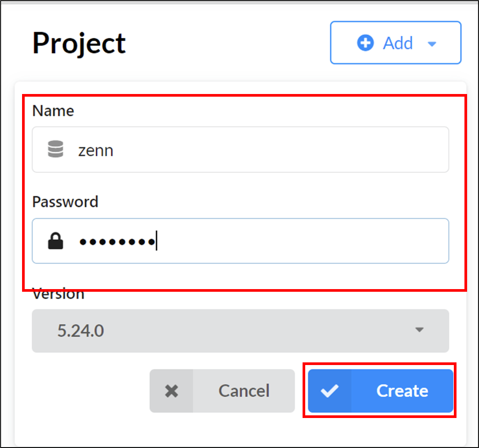Click the zenn text in Name field
Viewport: 479px width, 448px height.
[96, 151]
